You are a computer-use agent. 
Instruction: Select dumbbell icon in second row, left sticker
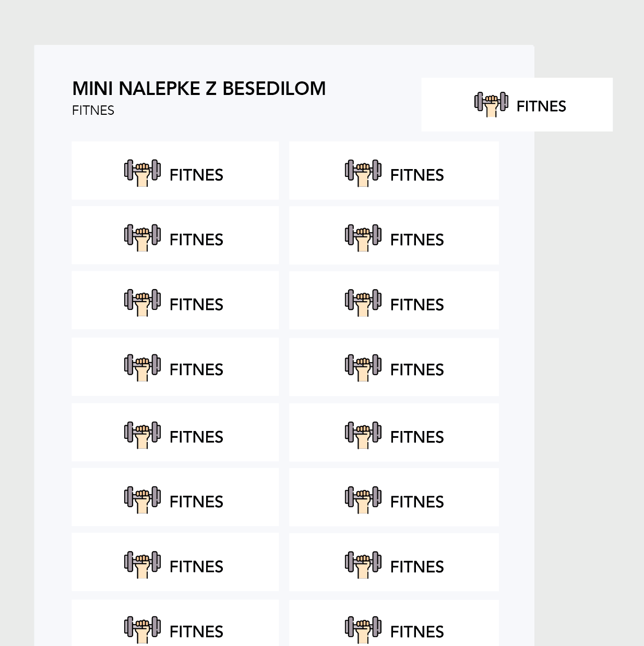[142, 237]
